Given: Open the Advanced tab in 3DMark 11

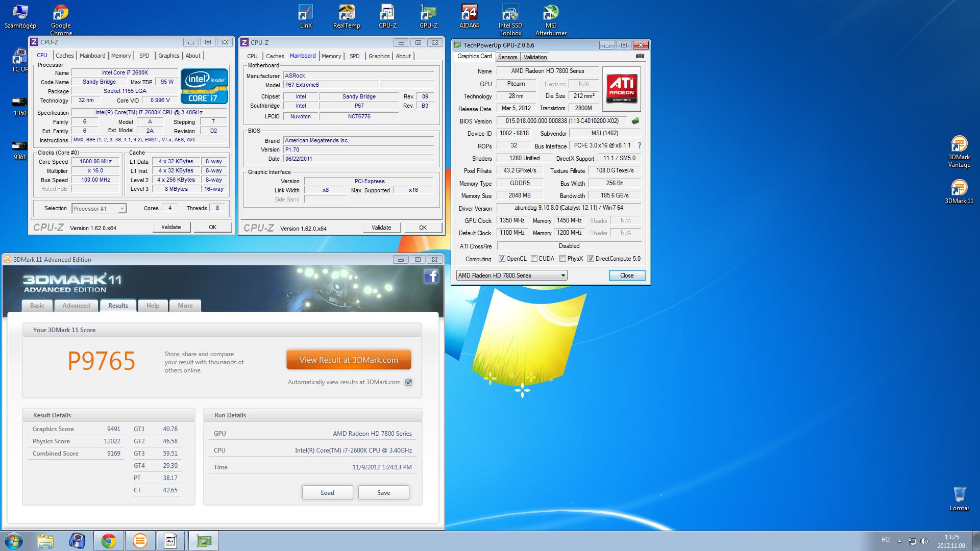Looking at the screenshot, I should 76,306.
